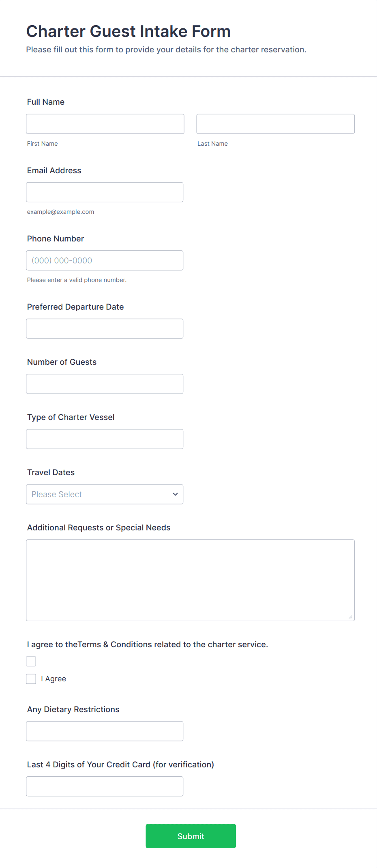The width and height of the screenshot is (377, 868).
Task: Focus the Type of Charter Vessel field
Action: (105, 439)
